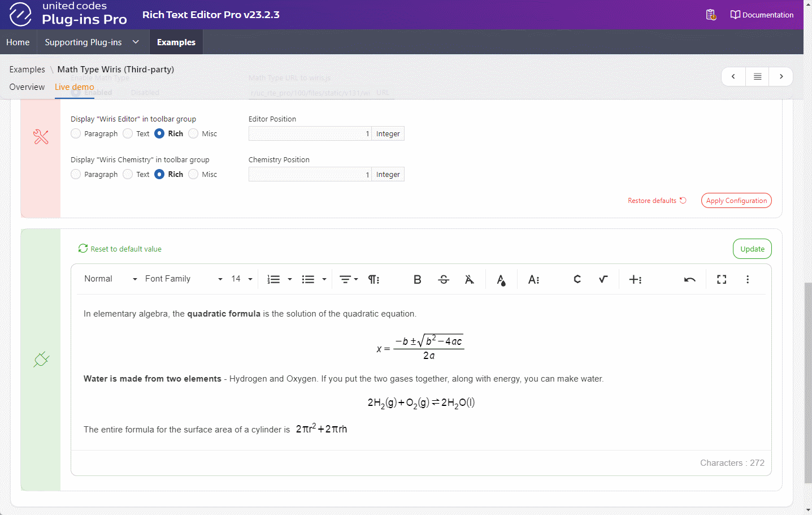Image resolution: width=812 pixels, height=515 pixels.
Task: Undo the last edit
Action: coord(689,279)
